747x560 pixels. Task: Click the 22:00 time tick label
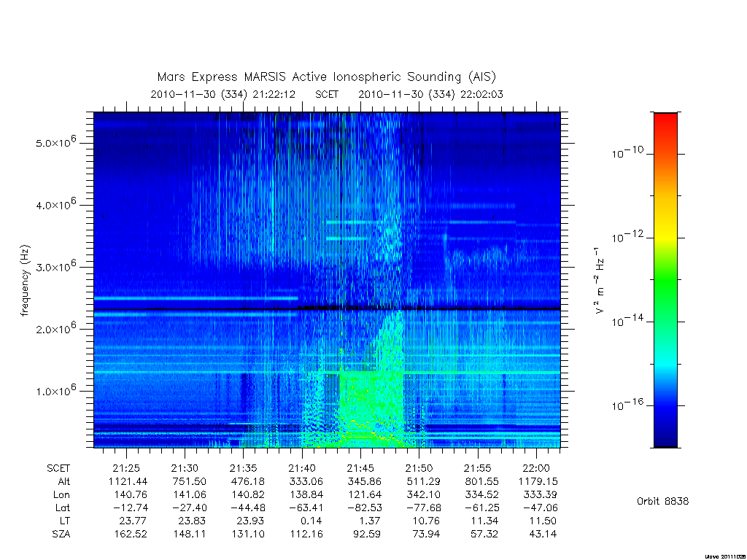click(x=536, y=468)
